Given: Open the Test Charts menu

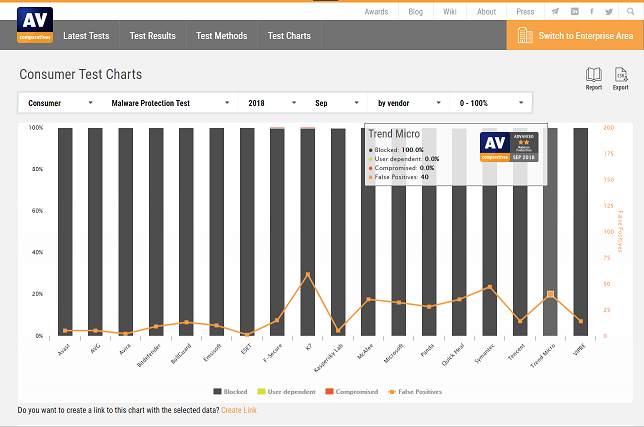Looking at the screenshot, I should (x=289, y=36).
